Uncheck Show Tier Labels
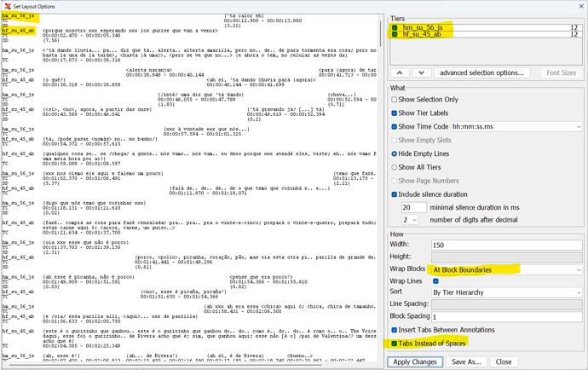Screen dimensions: 588x370 [x=394, y=113]
